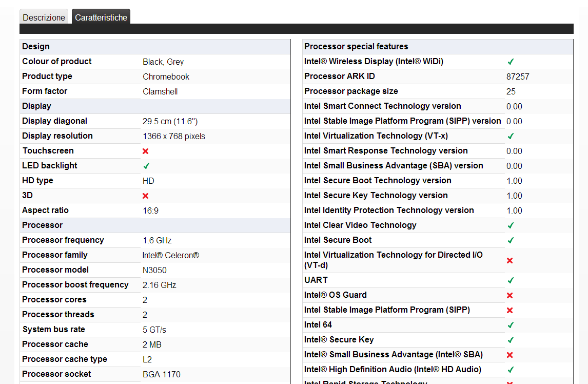This screenshot has height=384, width=588.
Task: Click the Design section header
Action: pos(36,47)
